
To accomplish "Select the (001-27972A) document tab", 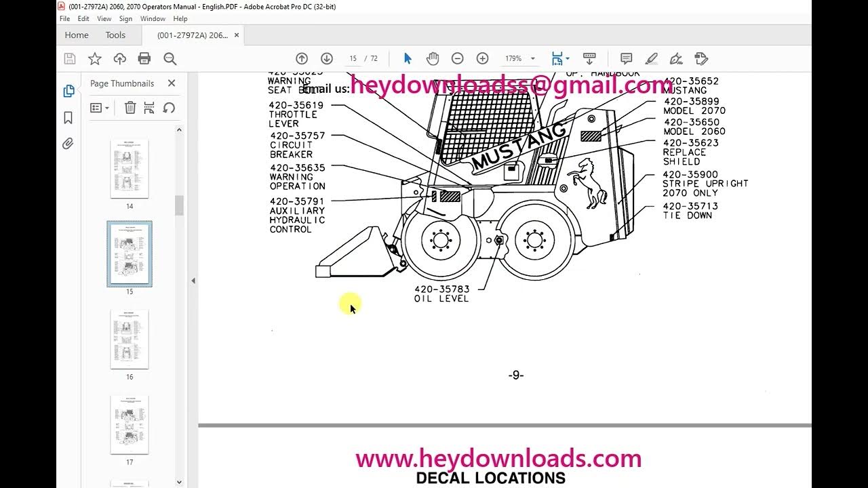I will pyautogui.click(x=192, y=35).
